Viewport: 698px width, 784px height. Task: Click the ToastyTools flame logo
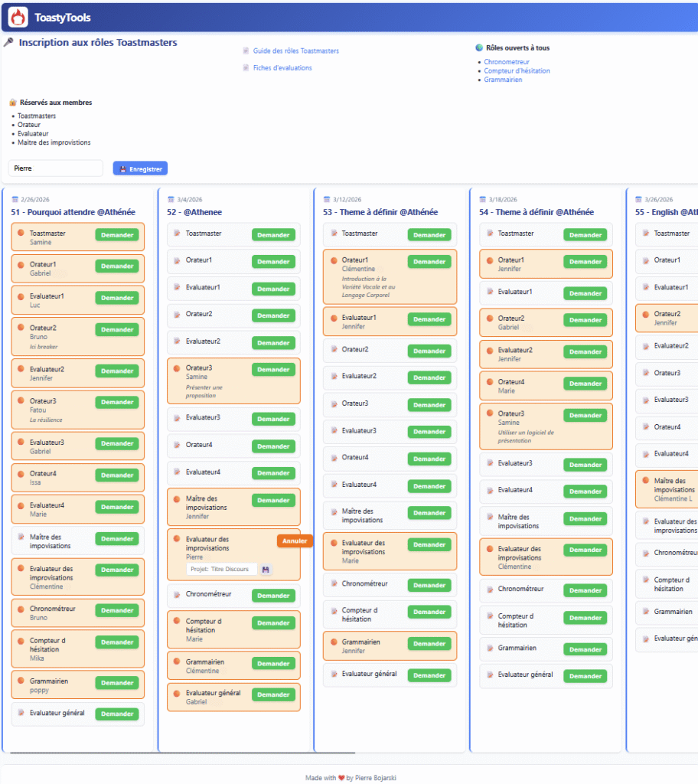[18, 17]
